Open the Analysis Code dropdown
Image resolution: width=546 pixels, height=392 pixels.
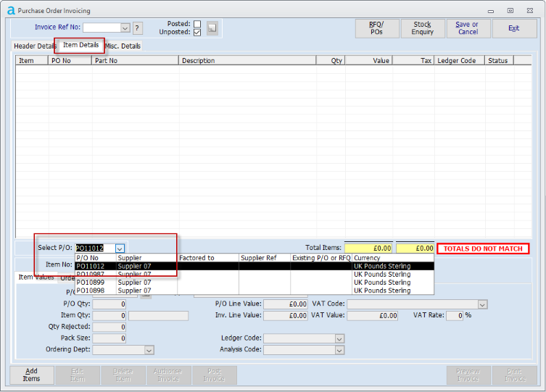coord(339,350)
